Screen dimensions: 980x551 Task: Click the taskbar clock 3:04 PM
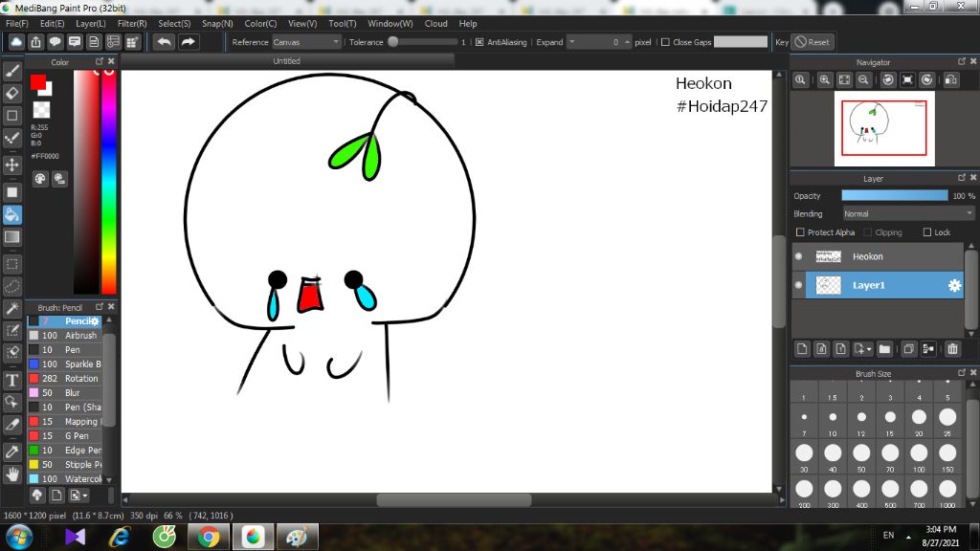(941, 530)
